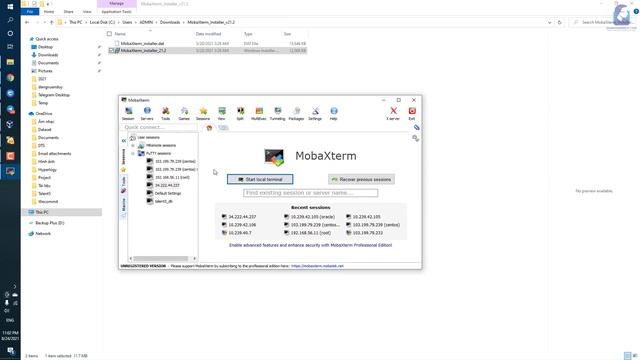This screenshot has width=640, height=360.
Task: Click the taskbar search icon
Action: 10,20
